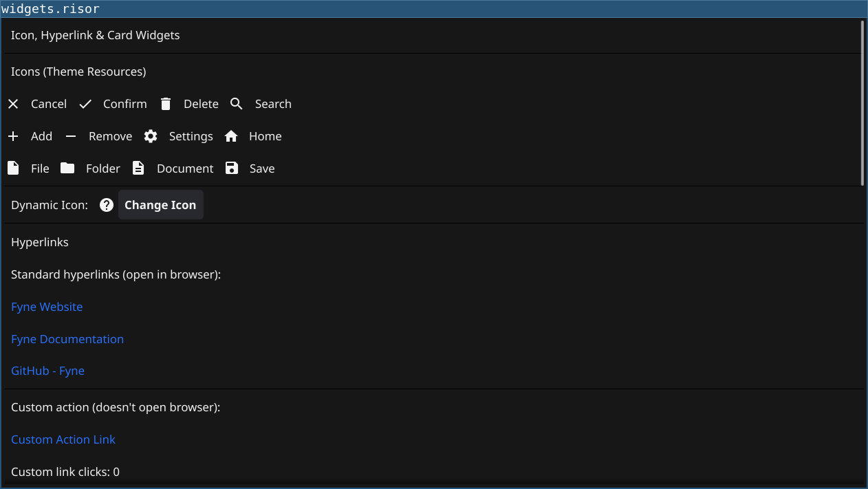The image size is (868, 489).
Task: Click the 'Cancel' label text
Action: (x=49, y=104)
